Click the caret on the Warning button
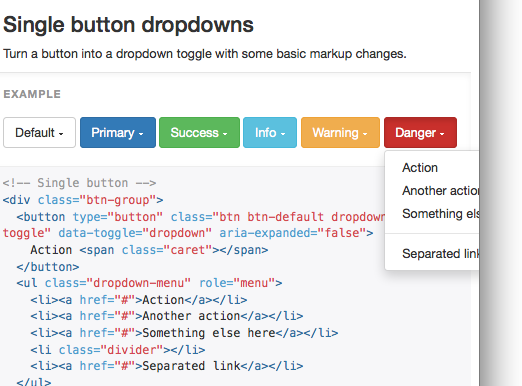The height and width of the screenshot is (386, 522). (x=365, y=134)
